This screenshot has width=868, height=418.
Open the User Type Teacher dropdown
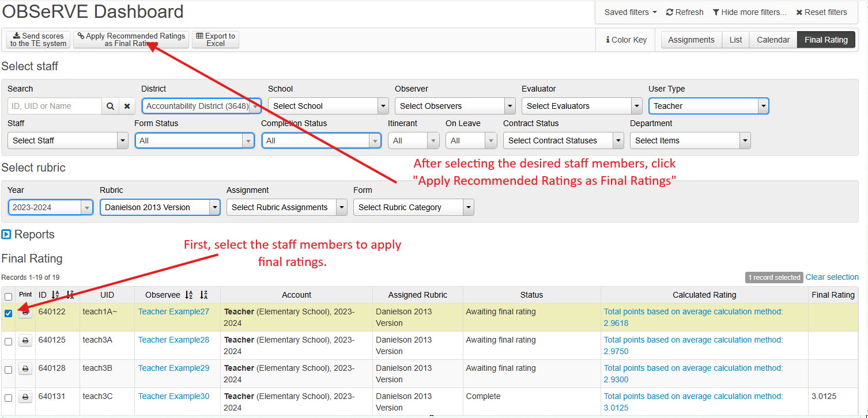[708, 106]
